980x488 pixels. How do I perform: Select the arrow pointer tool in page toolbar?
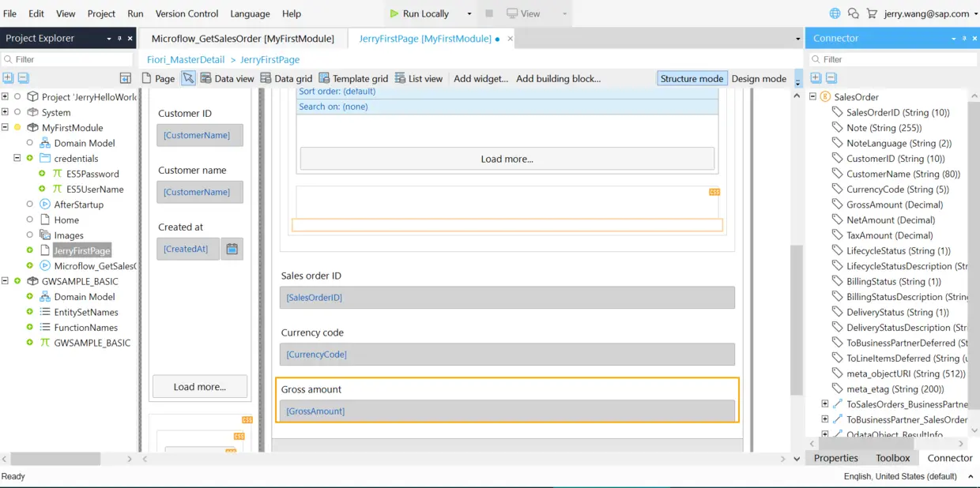pos(188,78)
